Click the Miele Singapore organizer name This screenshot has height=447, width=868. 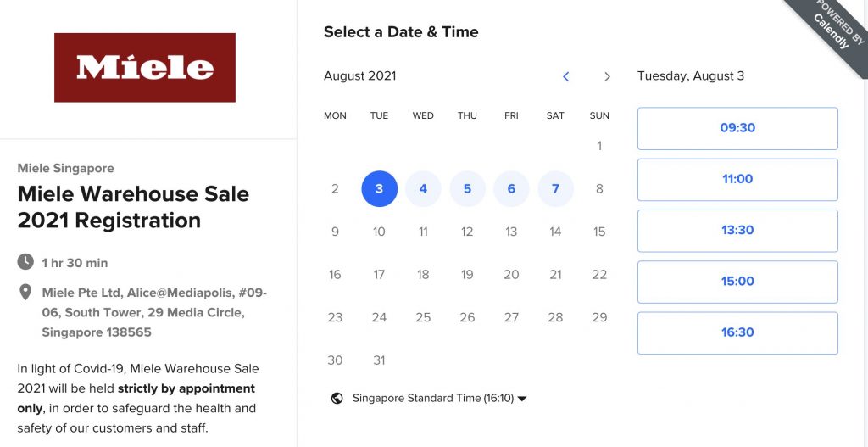tap(66, 169)
